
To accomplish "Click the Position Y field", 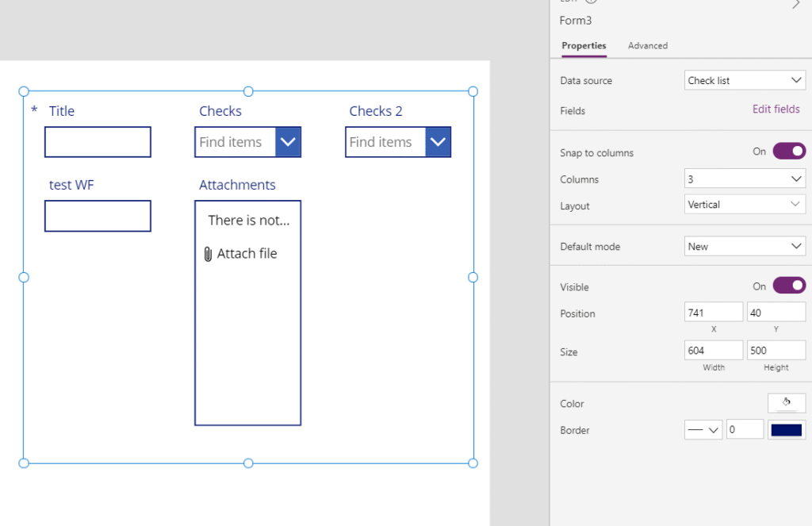I will pyautogui.click(x=776, y=313).
